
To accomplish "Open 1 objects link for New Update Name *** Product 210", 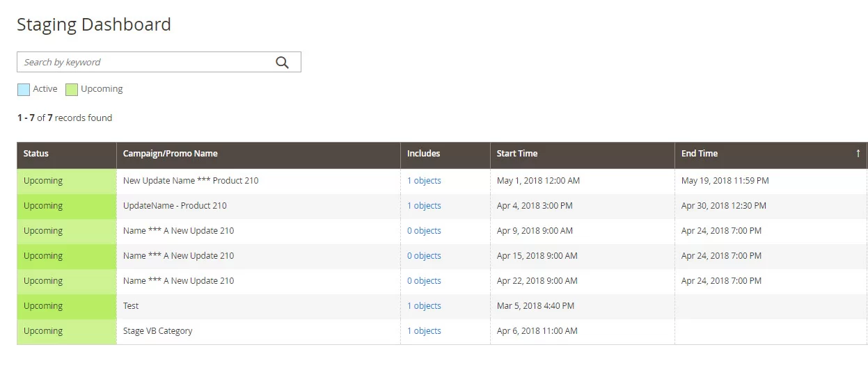I will [x=424, y=181].
